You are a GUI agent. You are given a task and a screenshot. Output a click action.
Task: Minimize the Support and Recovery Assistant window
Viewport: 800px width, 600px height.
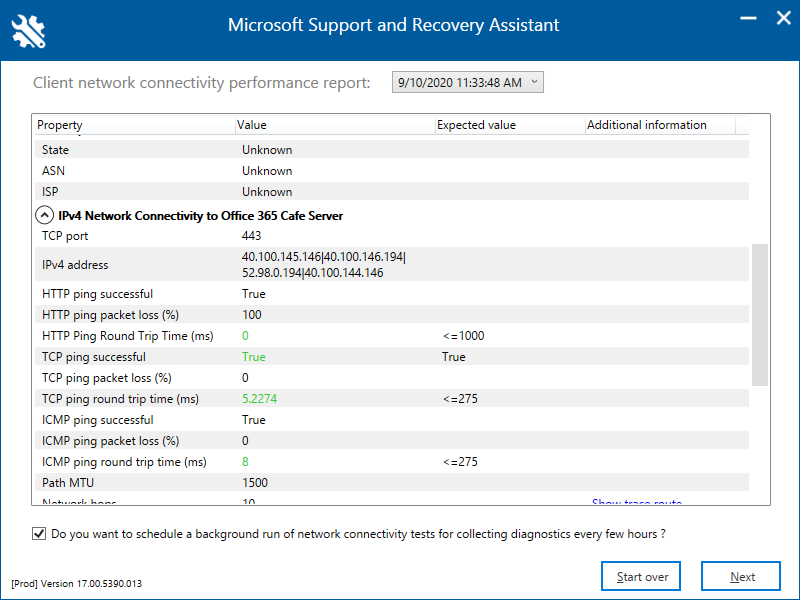(x=748, y=18)
